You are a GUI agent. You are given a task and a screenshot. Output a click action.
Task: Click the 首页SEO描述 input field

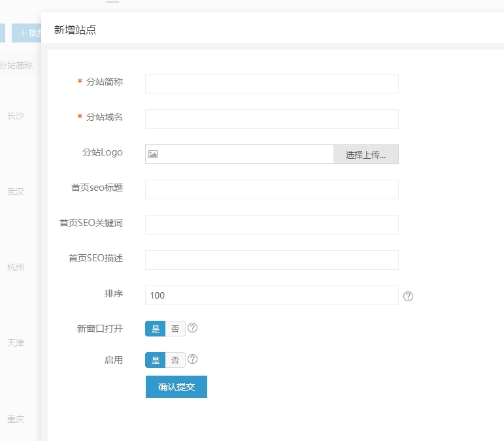click(x=271, y=260)
